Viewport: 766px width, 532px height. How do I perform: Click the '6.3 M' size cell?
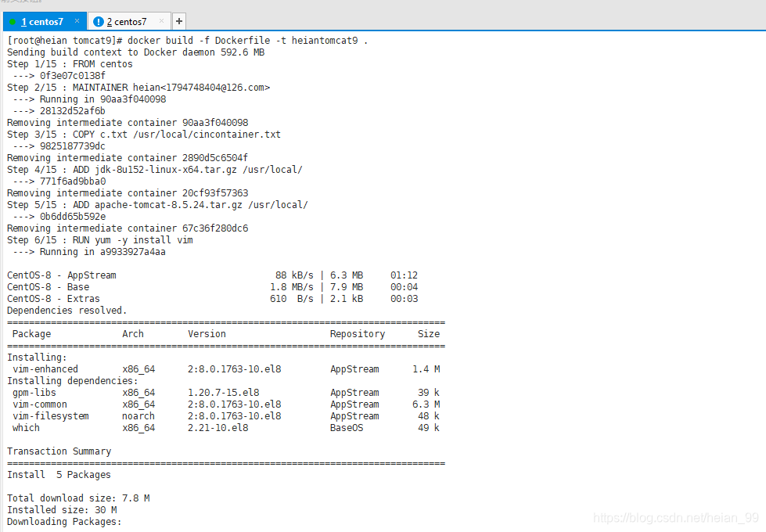tap(426, 404)
